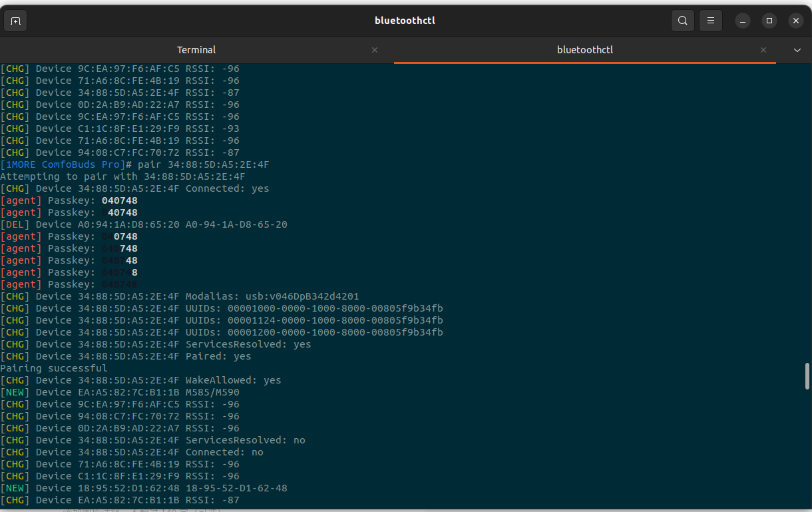Click the terminal scrollbar handle

coord(807,376)
